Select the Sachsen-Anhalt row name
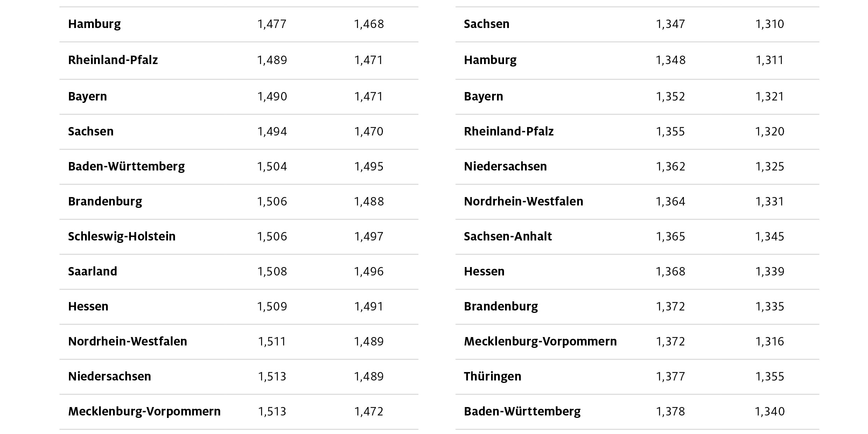This screenshot has height=434, width=868. tap(507, 237)
